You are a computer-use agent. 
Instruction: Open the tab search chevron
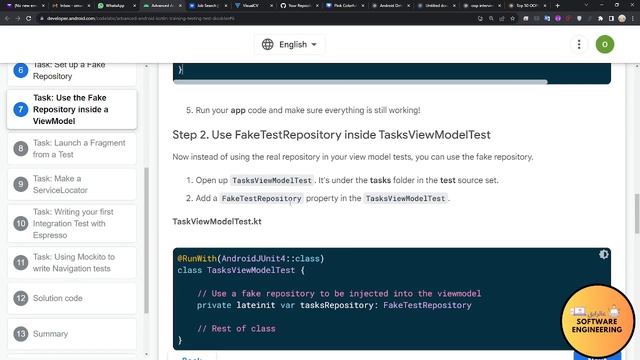[587, 5]
